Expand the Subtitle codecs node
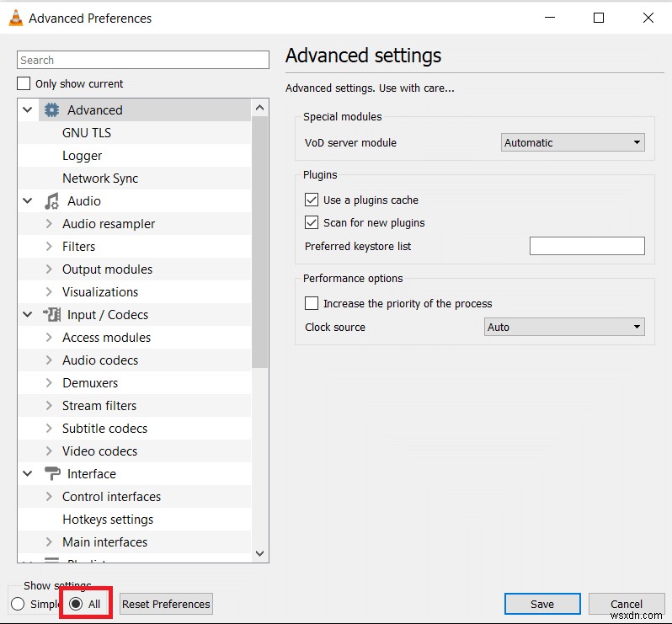Screen dimensions: 672x624 tap(49, 428)
